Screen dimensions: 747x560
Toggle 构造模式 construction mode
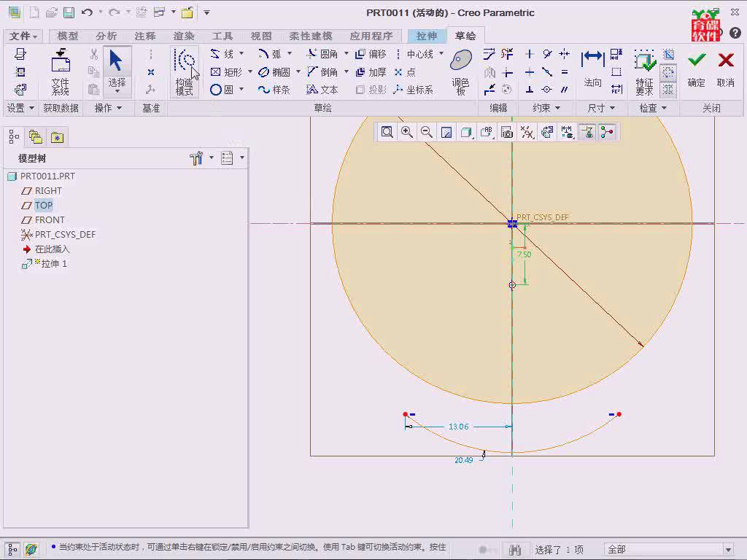185,72
